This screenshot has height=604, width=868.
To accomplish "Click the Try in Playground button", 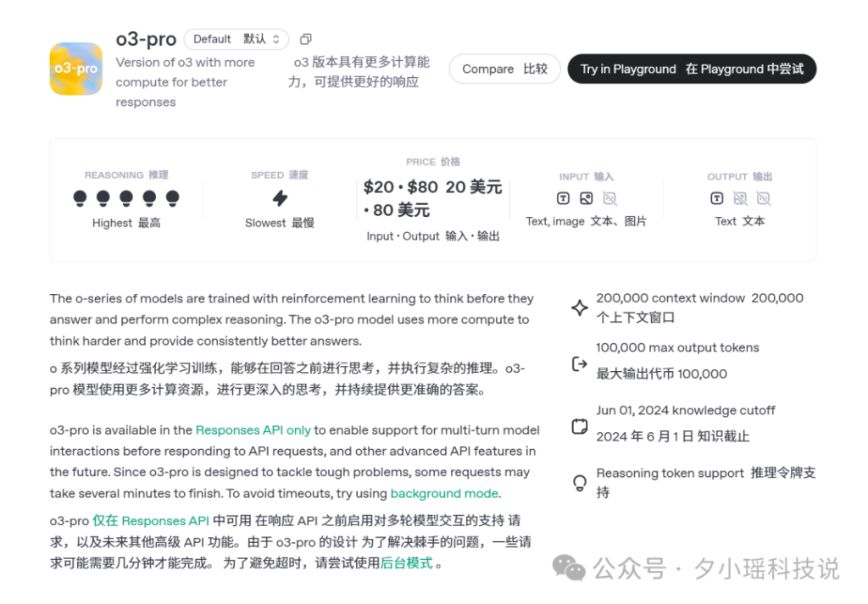I will coord(691,69).
